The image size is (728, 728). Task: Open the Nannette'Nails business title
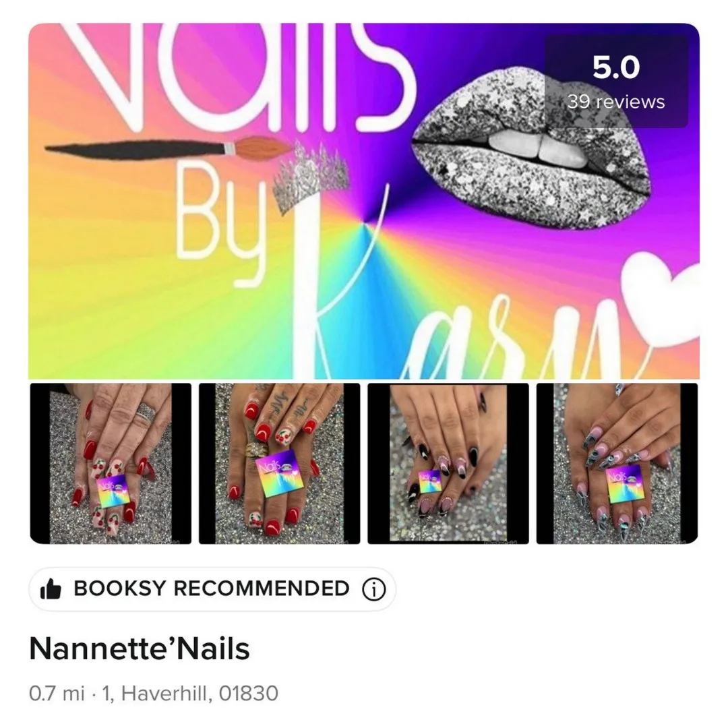(140, 648)
